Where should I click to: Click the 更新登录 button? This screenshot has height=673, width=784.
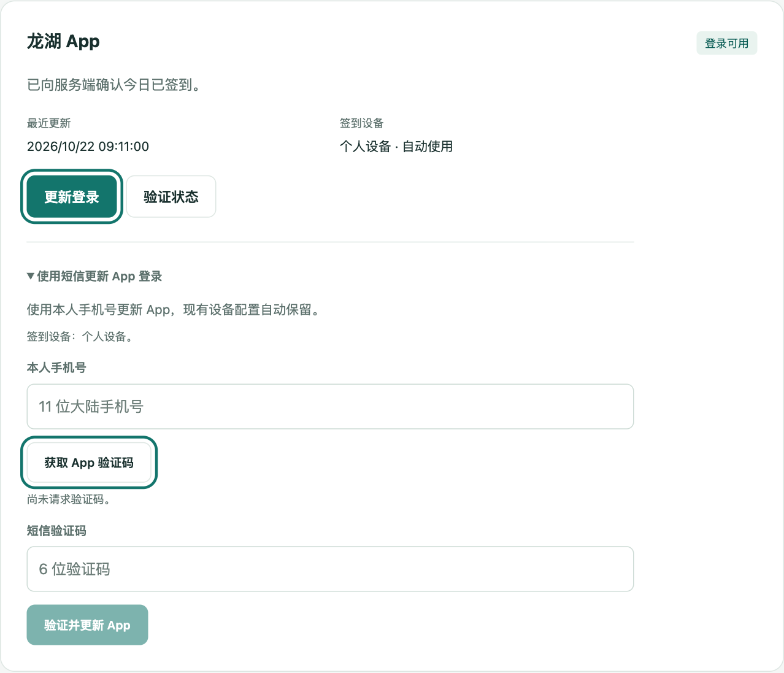coord(72,197)
